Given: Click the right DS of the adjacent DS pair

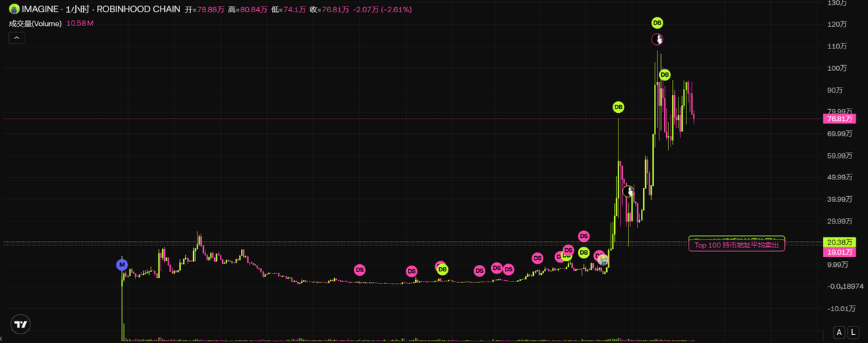Looking at the screenshot, I should (509, 269).
